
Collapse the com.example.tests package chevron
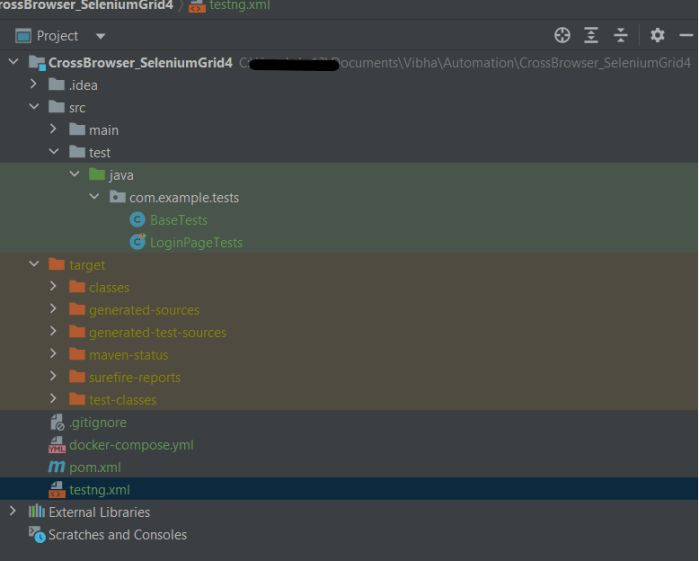(x=95, y=196)
